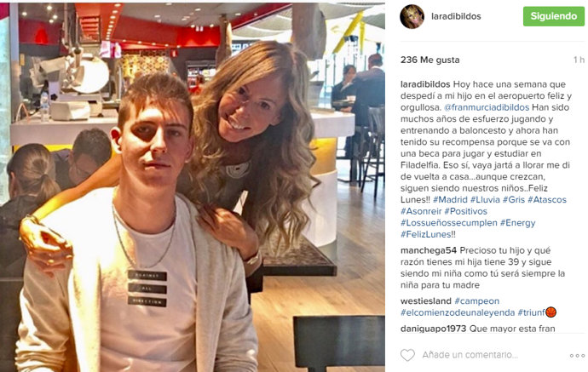Open the @franmurciadibildos mention

487,107
